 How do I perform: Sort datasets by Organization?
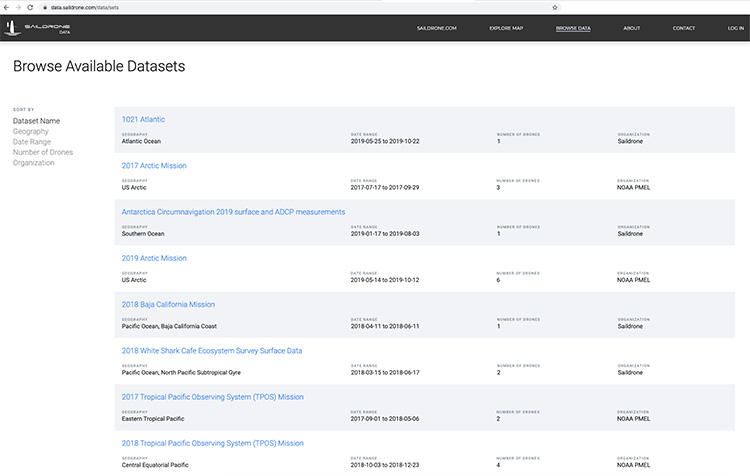tap(33, 163)
